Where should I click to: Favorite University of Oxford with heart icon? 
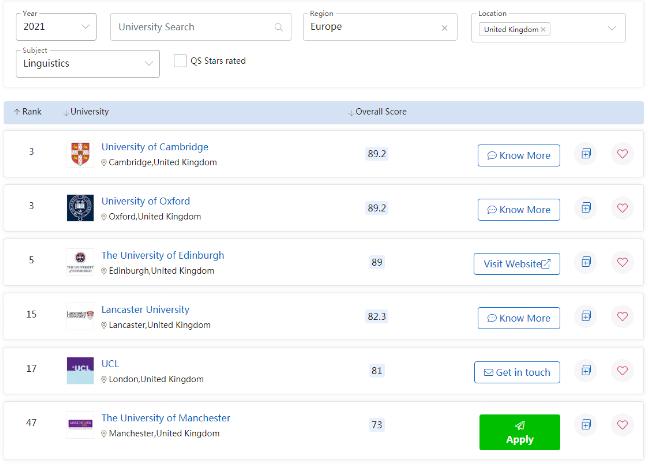(622, 208)
